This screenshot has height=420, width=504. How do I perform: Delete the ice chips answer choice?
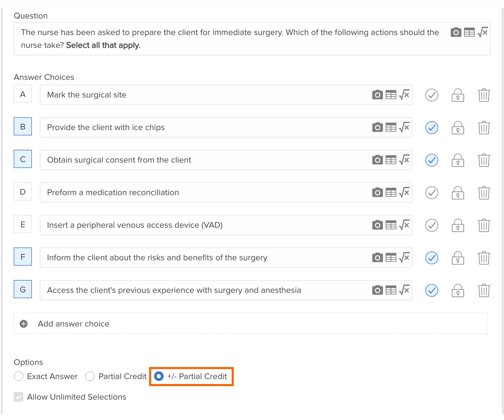[484, 128]
